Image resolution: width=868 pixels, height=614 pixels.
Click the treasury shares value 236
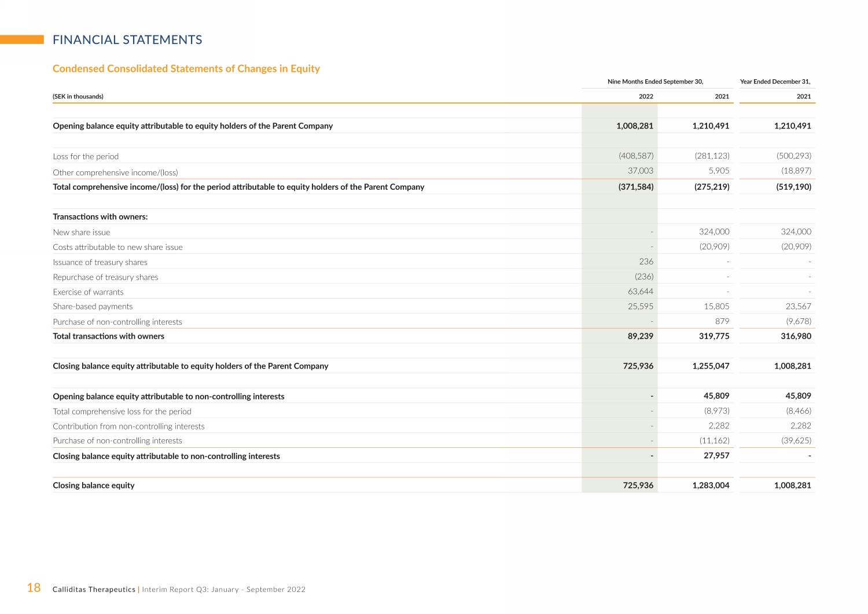(646, 262)
